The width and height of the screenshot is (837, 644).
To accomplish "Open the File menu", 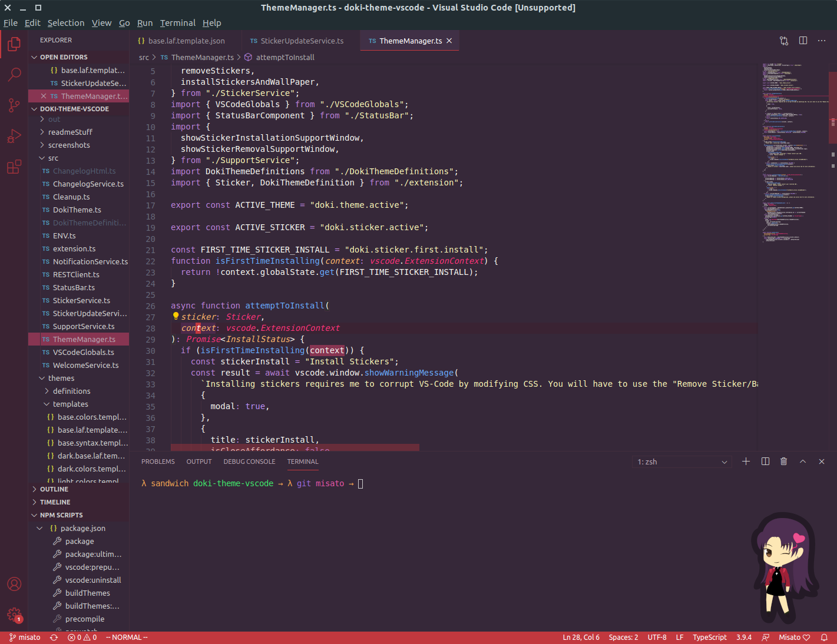I will coord(11,23).
